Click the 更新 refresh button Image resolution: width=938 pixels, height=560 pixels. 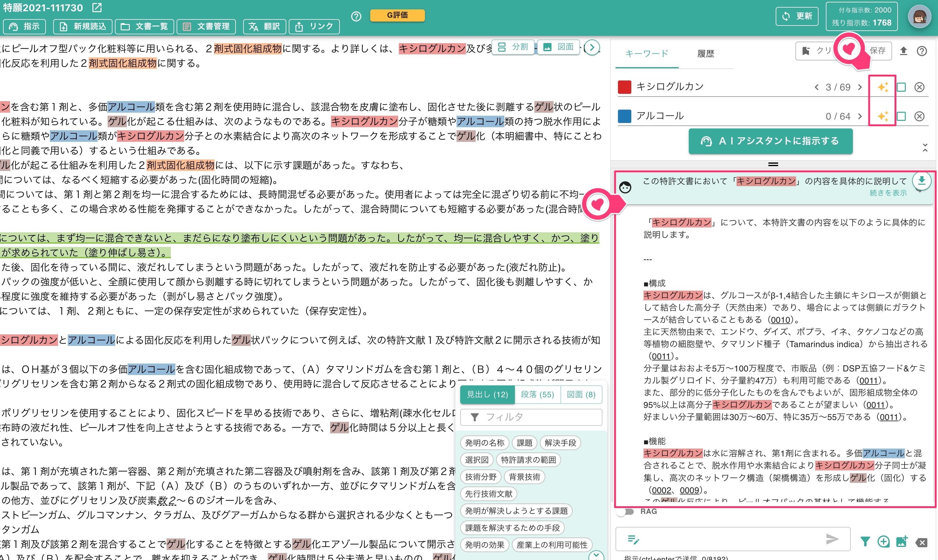click(797, 16)
